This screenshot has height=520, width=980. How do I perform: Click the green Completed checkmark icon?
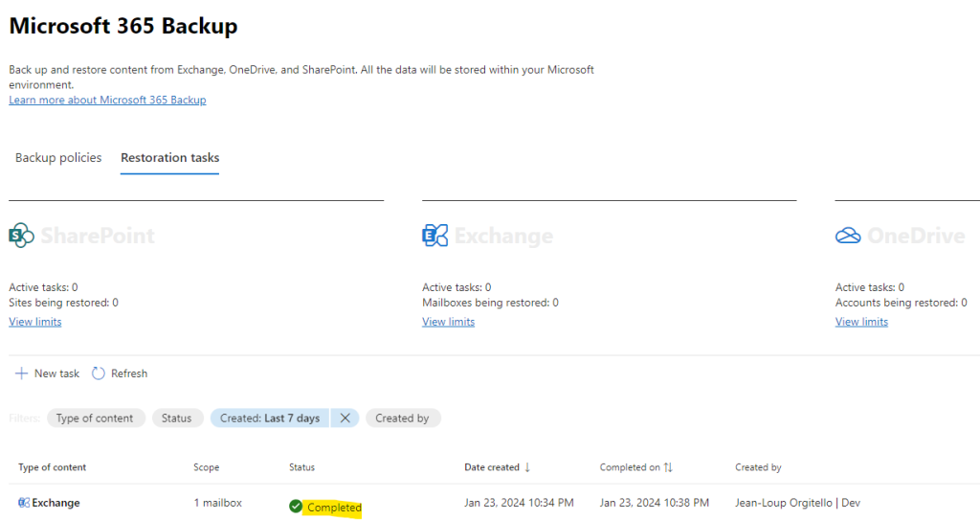(296, 507)
